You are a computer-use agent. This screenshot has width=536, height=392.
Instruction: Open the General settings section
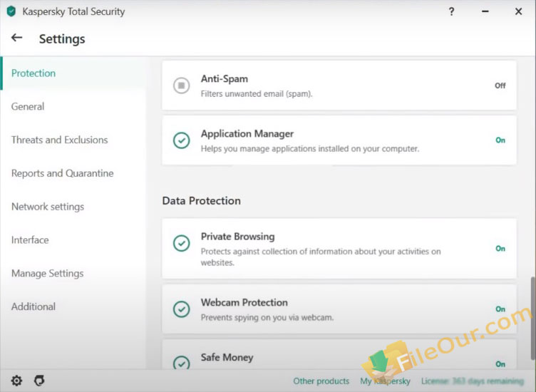(x=28, y=106)
